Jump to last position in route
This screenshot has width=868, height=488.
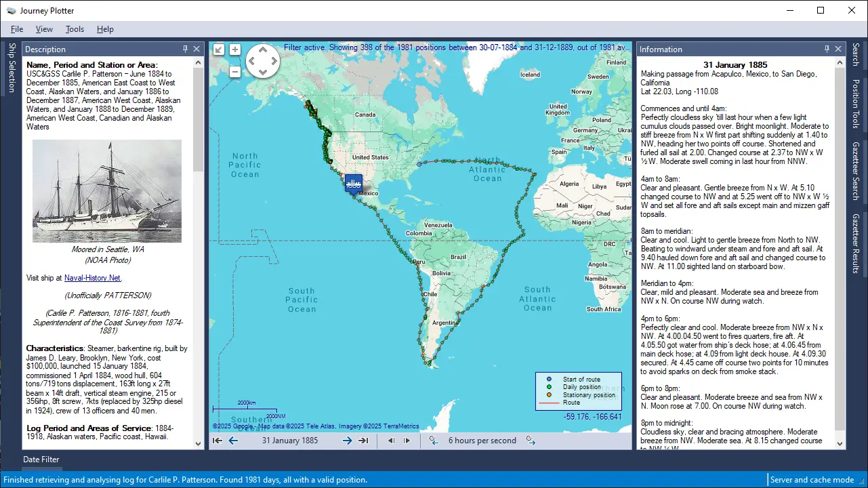(363, 441)
